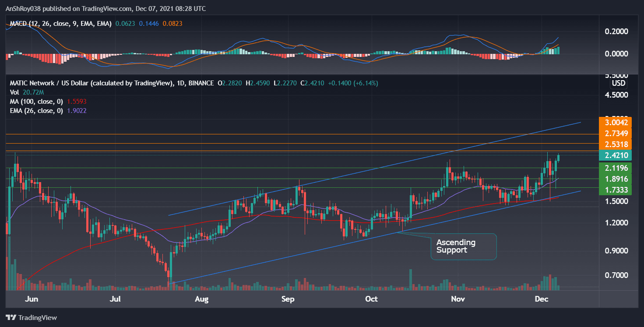Toggle visibility of the EMA (26, close, 0) overlay
Viewport: 644px width, 327px height.
point(36,111)
